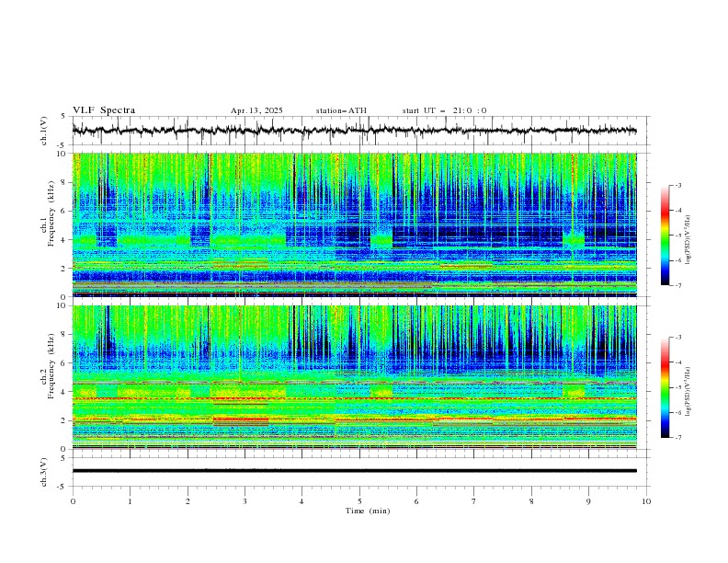This screenshot has width=728, height=563.
Task: Click the "7" minute tick label on Time axis
Action: (x=474, y=501)
